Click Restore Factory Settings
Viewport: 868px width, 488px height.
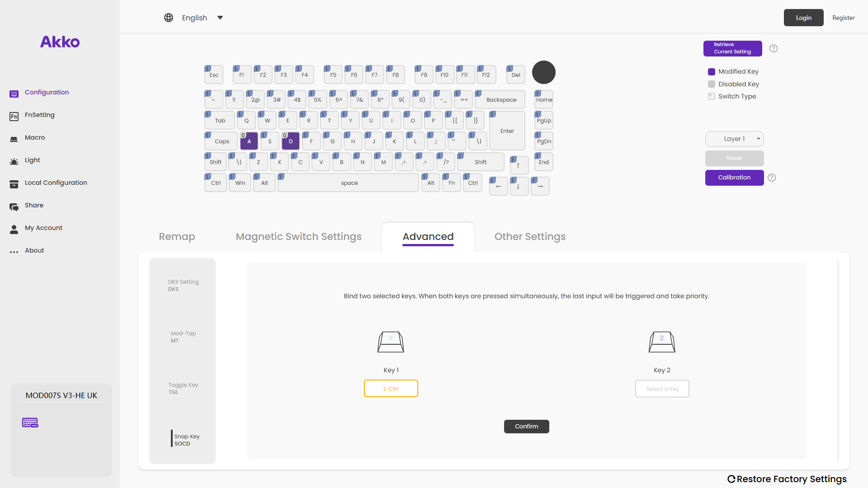pyautogui.click(x=787, y=479)
